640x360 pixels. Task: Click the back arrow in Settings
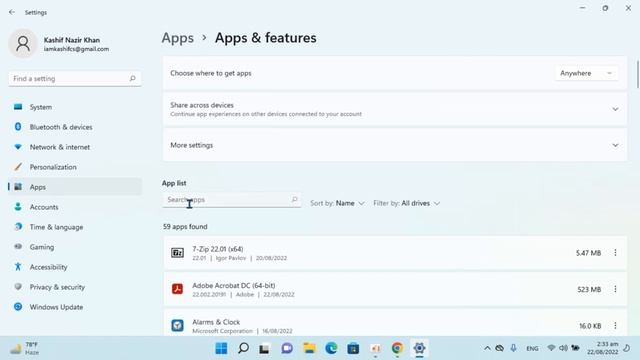pyautogui.click(x=12, y=13)
